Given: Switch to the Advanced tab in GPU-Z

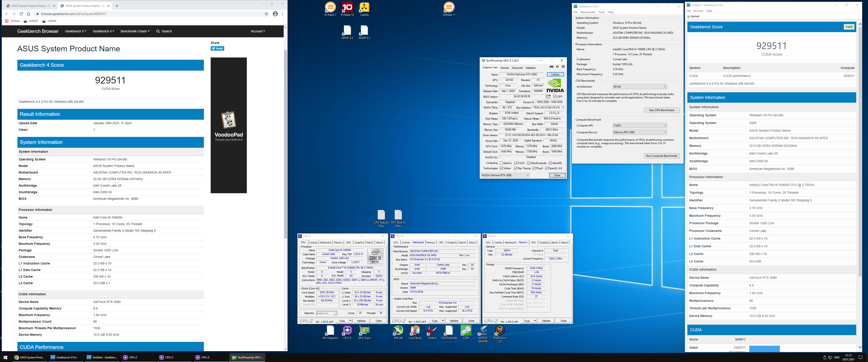Looking at the screenshot, I should (517, 68).
